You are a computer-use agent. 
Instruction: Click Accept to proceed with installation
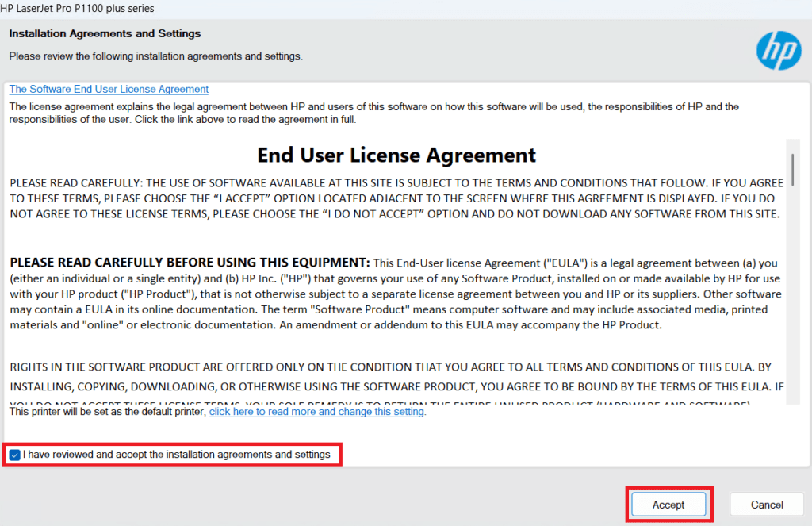click(x=668, y=505)
